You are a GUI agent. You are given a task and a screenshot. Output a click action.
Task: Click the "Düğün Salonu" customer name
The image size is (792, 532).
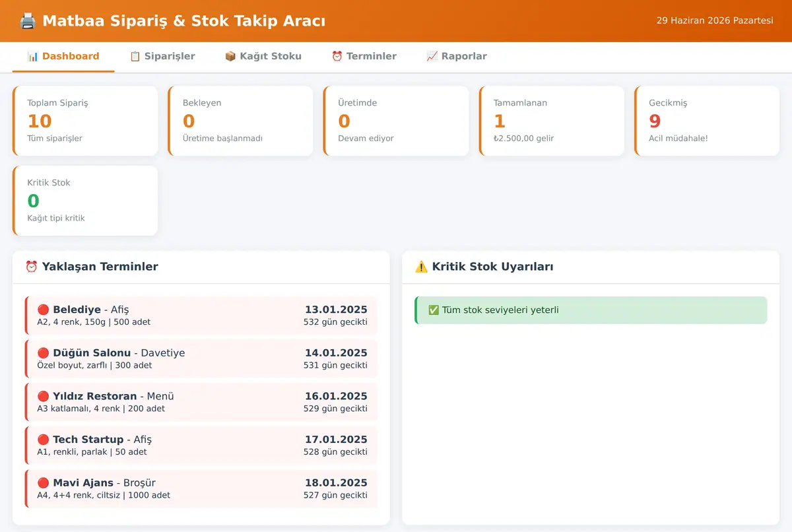(92, 353)
